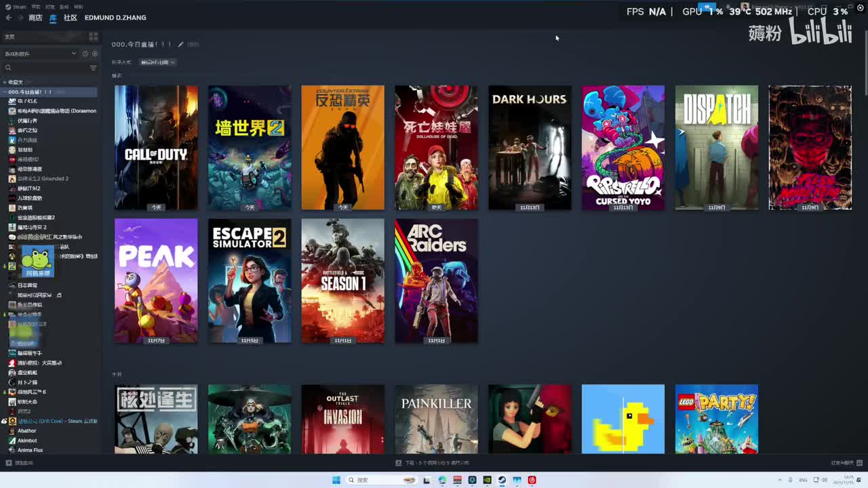Switch to the 社区 community tab

pos(71,18)
